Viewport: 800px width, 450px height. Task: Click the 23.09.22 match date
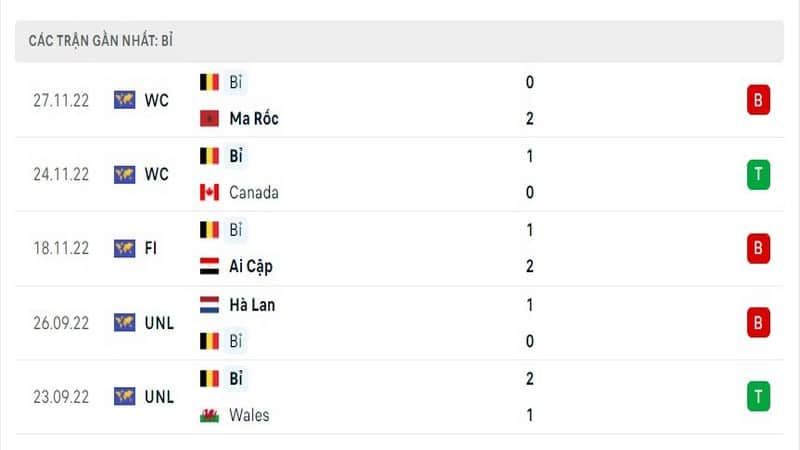[61, 397]
